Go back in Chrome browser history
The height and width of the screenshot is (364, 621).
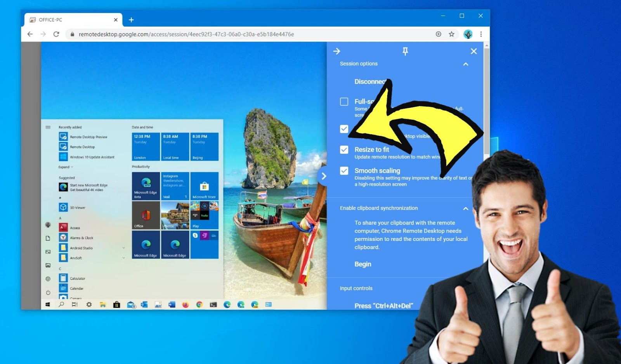click(x=30, y=34)
